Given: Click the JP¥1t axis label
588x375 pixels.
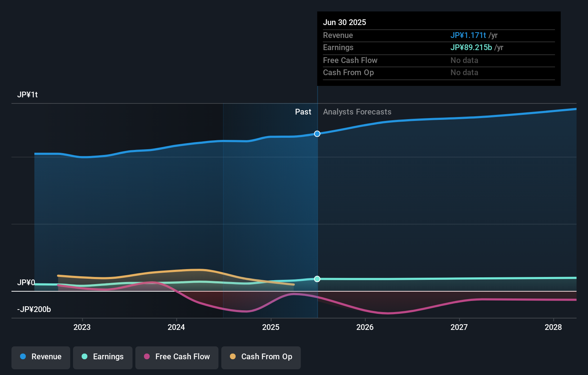Looking at the screenshot, I should click(x=28, y=94).
